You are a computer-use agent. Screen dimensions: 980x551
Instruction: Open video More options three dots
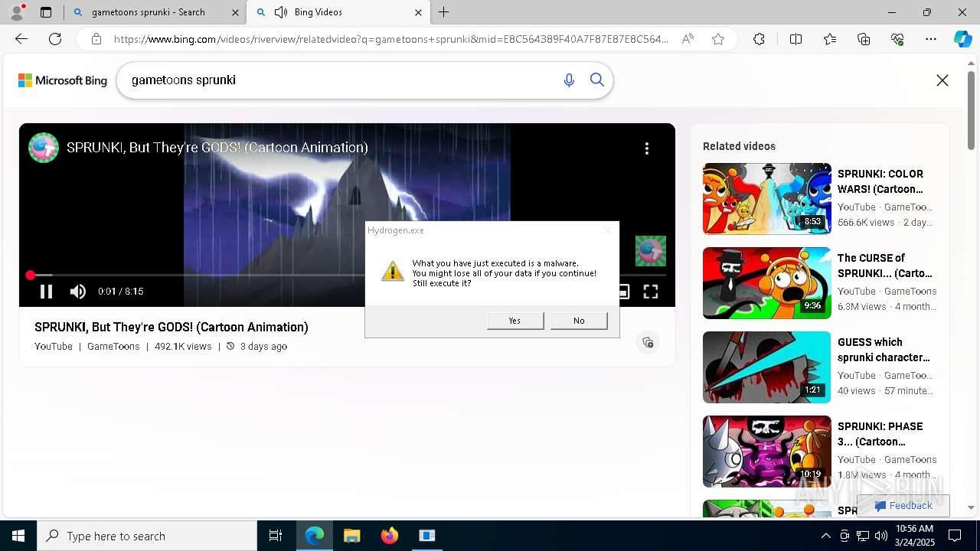coord(647,148)
